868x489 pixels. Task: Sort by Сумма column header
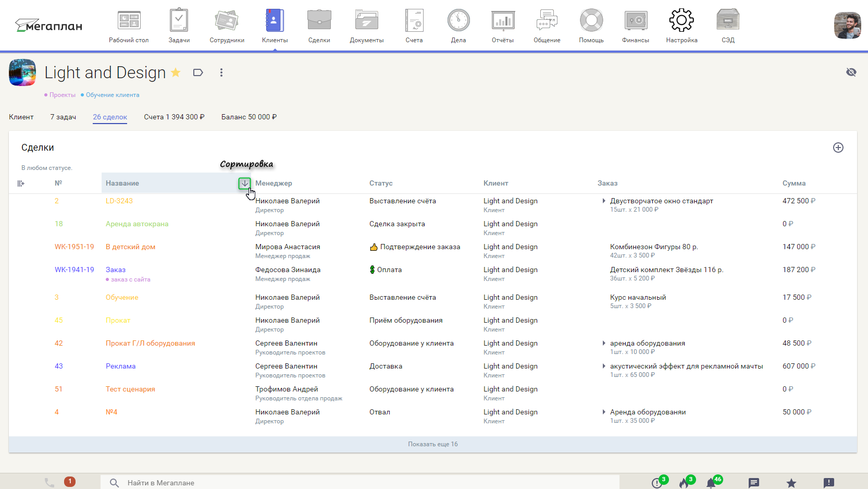794,184
